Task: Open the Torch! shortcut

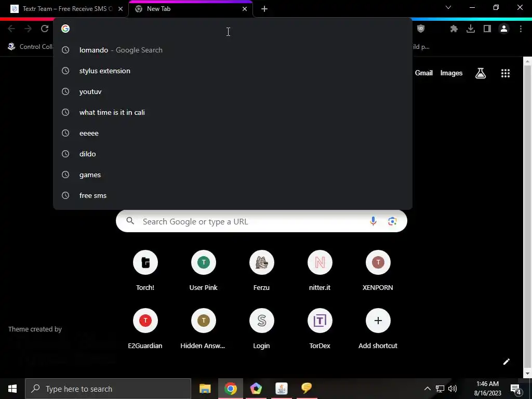Action: [x=145, y=270]
